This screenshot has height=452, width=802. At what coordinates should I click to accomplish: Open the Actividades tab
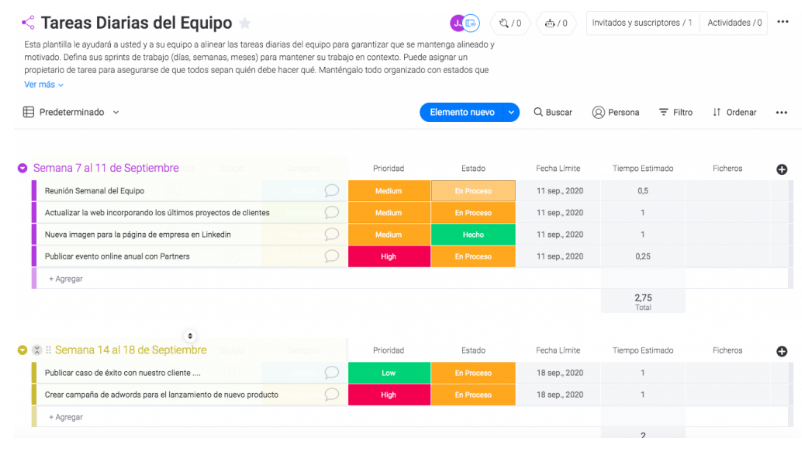click(734, 22)
